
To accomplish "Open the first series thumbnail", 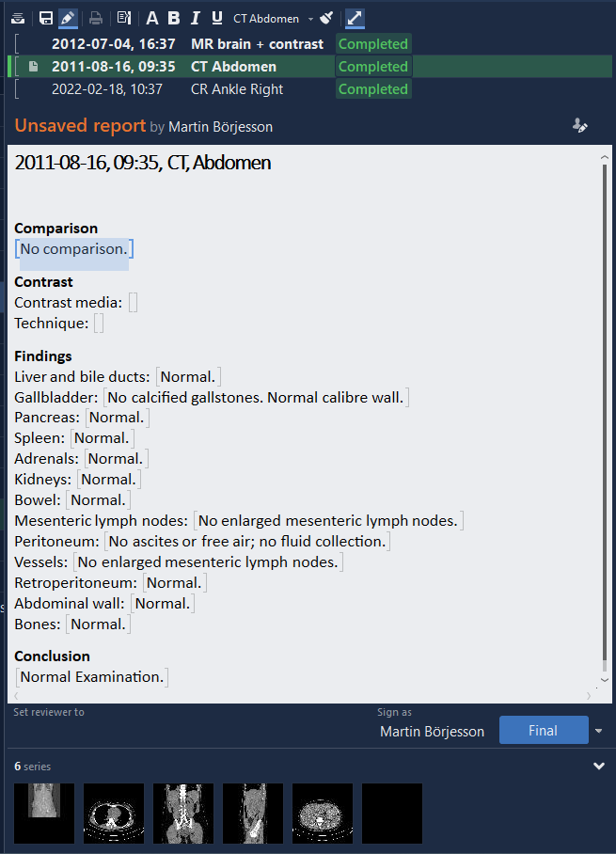I will (44, 813).
